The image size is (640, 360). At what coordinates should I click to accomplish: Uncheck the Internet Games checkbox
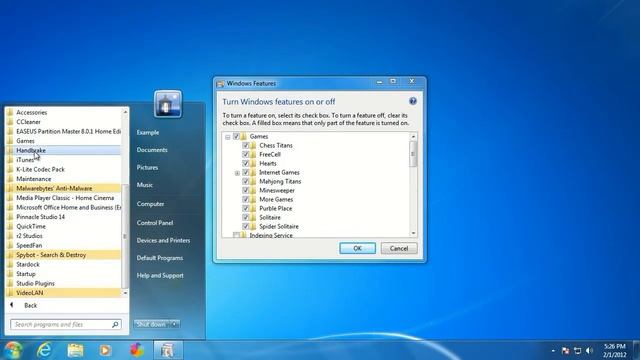246,172
